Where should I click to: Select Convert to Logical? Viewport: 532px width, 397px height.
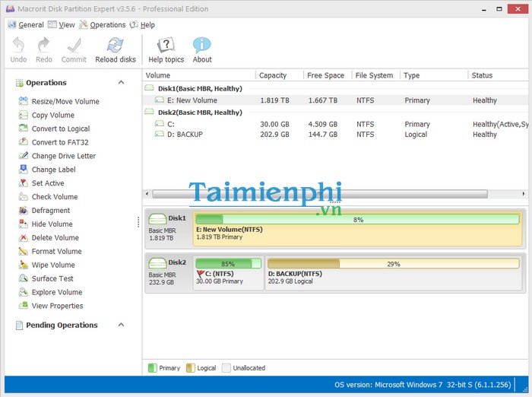point(60,129)
